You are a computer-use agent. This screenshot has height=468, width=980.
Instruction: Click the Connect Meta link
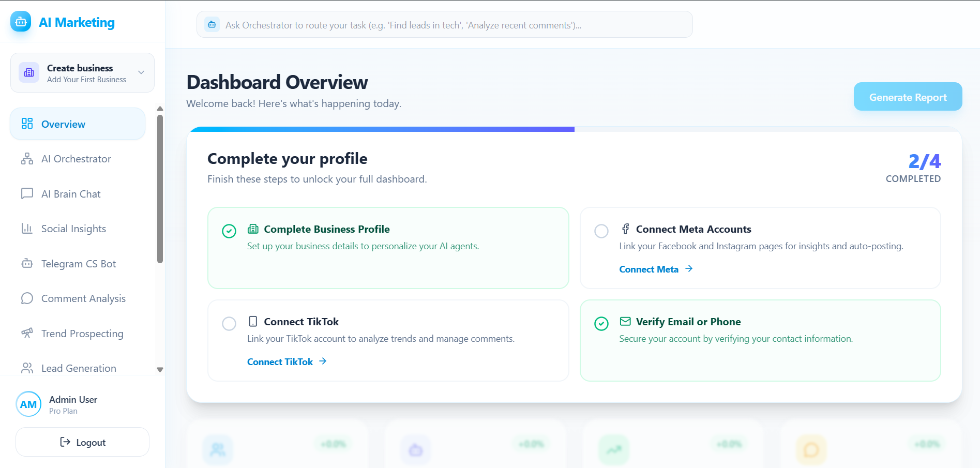(656, 269)
